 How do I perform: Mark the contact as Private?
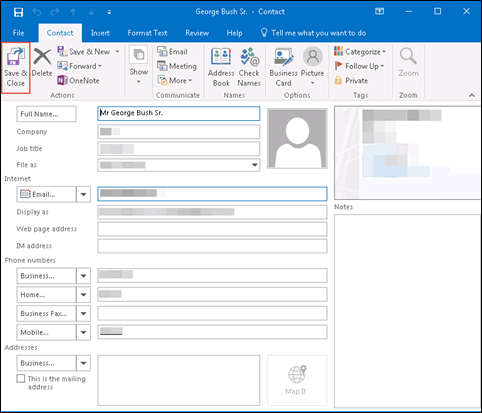351,80
